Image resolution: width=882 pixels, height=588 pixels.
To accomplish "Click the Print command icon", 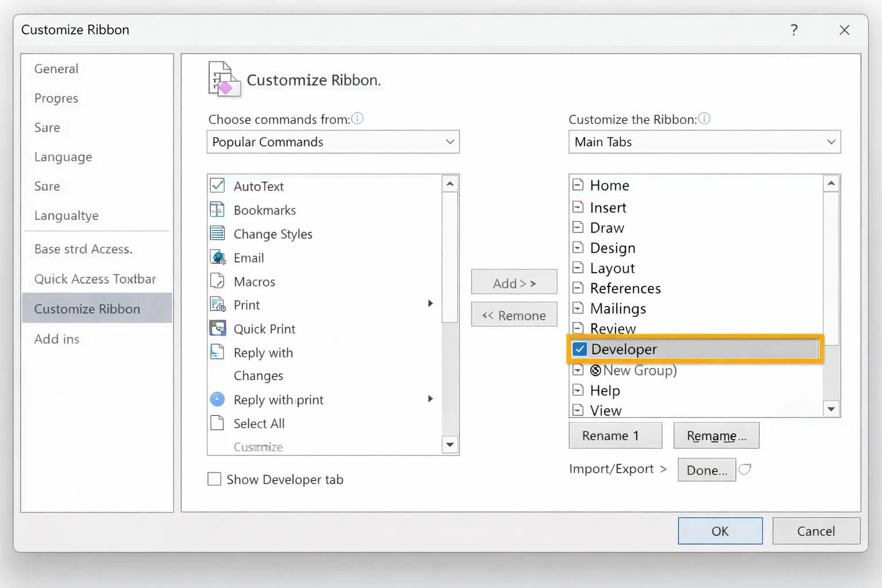I will [218, 304].
